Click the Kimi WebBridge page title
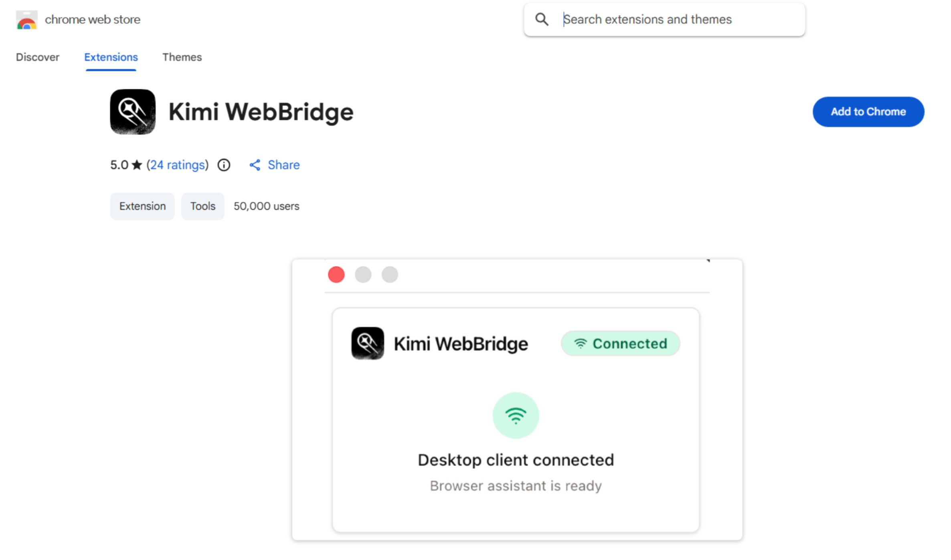Viewport: 951px width, 560px height. pyautogui.click(x=261, y=112)
